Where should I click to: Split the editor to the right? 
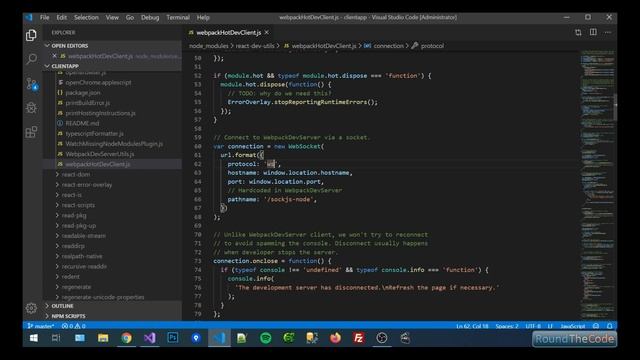point(593,32)
